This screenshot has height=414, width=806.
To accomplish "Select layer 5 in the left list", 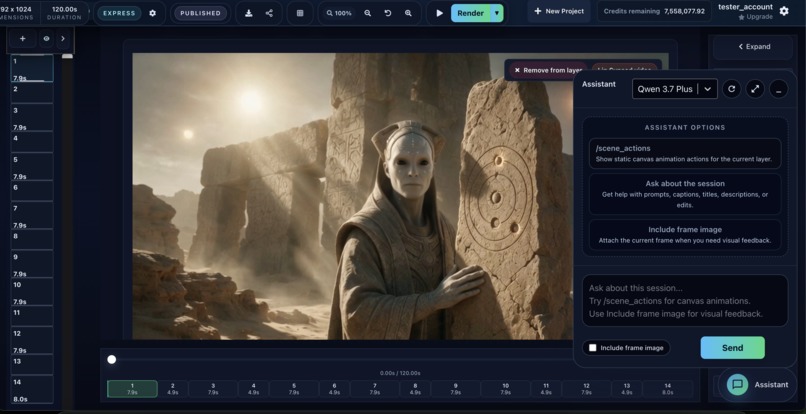I will [x=32, y=166].
